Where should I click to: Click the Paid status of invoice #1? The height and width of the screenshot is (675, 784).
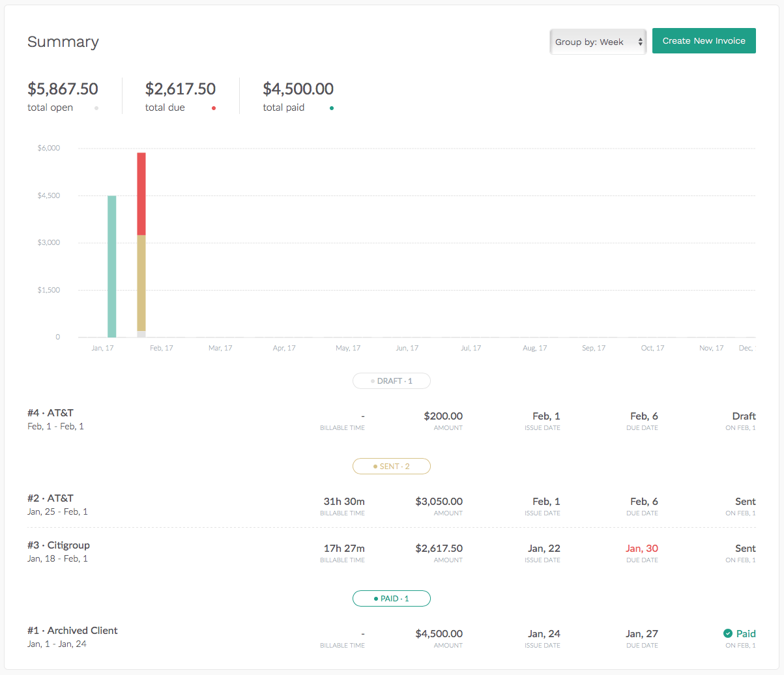pyautogui.click(x=746, y=634)
